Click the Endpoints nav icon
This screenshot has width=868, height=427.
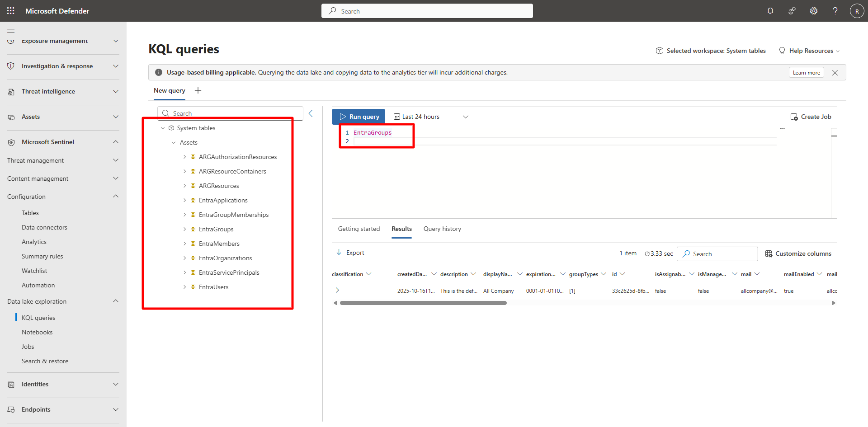coord(11,410)
